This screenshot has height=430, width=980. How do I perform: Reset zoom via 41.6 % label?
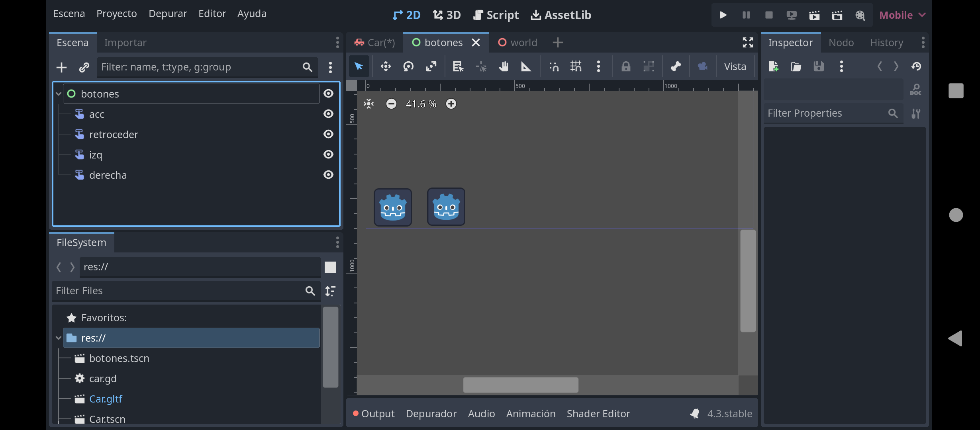point(421,104)
